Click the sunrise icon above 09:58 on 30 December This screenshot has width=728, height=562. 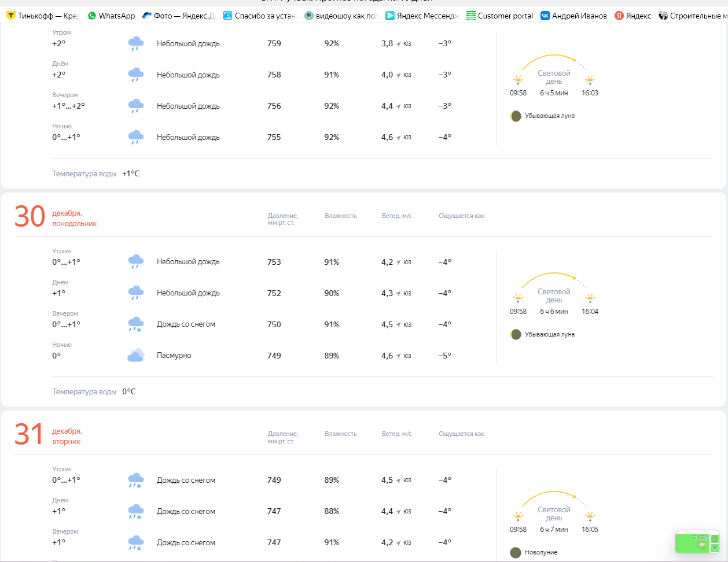tap(518, 299)
